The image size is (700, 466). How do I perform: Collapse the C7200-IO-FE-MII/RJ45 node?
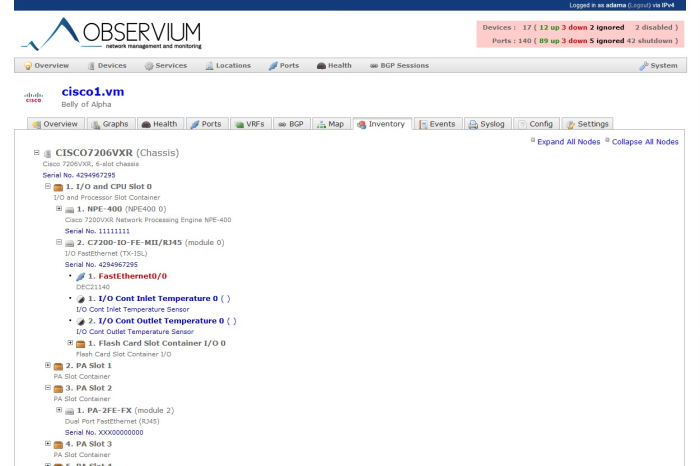tap(59, 242)
